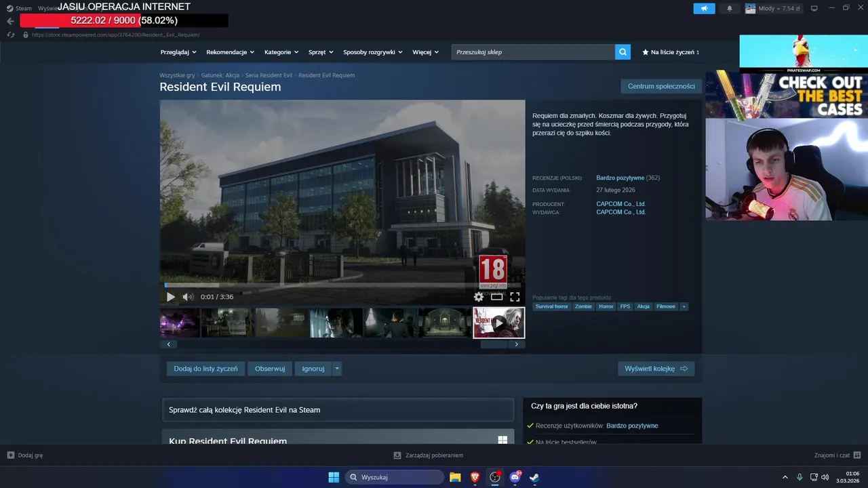Expand more tags with the plus button
The width and height of the screenshot is (868, 488).
click(684, 306)
